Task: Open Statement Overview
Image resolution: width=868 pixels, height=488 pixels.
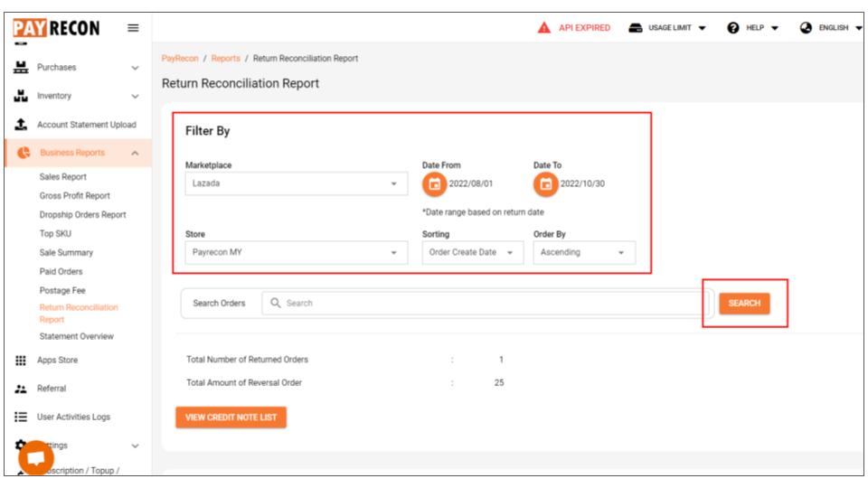Action: (76, 336)
